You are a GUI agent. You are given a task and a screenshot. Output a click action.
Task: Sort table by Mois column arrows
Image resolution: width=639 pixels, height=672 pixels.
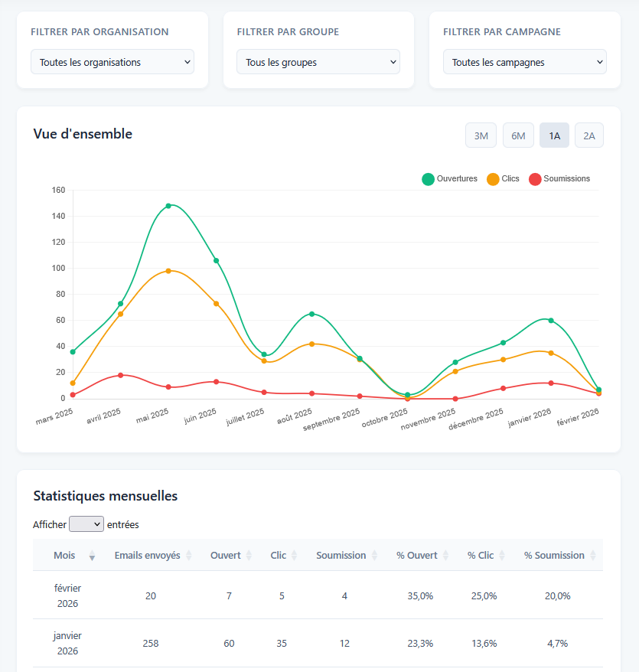click(92, 556)
